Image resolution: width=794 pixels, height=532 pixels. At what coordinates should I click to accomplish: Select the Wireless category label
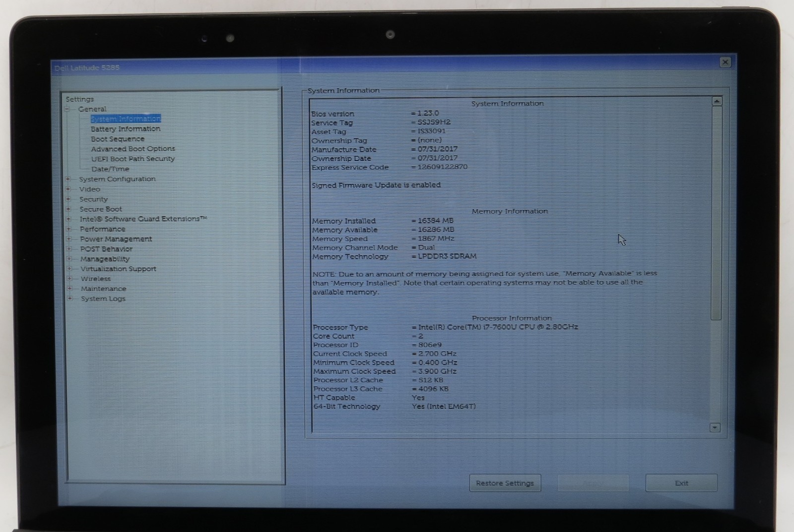pos(96,279)
